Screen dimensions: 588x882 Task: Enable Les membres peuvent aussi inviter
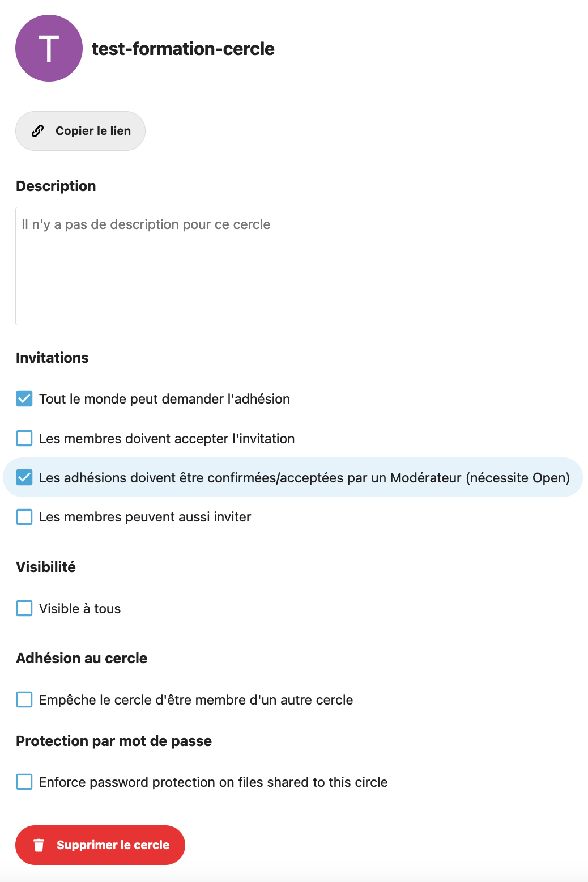click(24, 517)
